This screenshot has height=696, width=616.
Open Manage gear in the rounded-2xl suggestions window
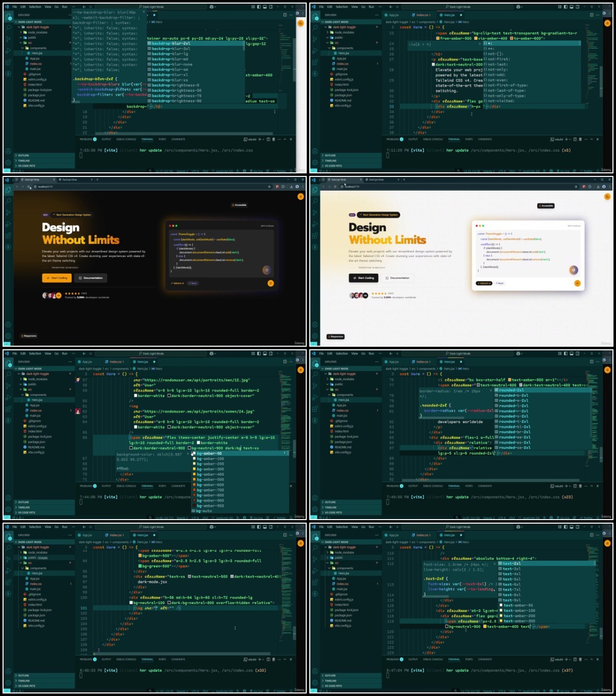pyautogui.click(x=314, y=509)
